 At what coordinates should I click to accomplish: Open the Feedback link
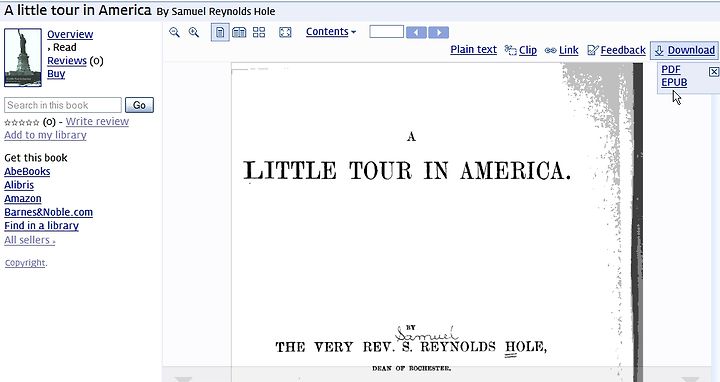coord(623,50)
